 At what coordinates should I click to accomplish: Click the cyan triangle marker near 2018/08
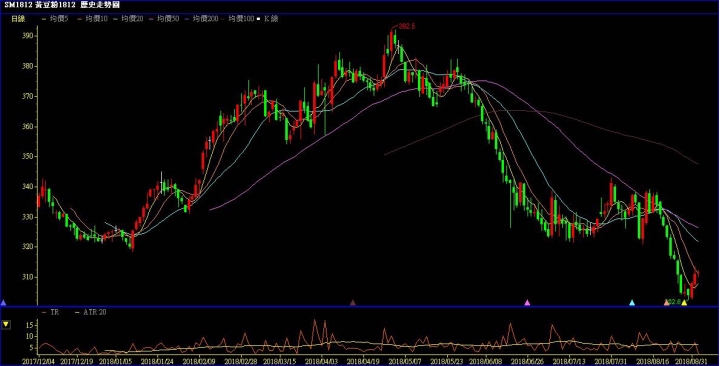[x=632, y=303]
